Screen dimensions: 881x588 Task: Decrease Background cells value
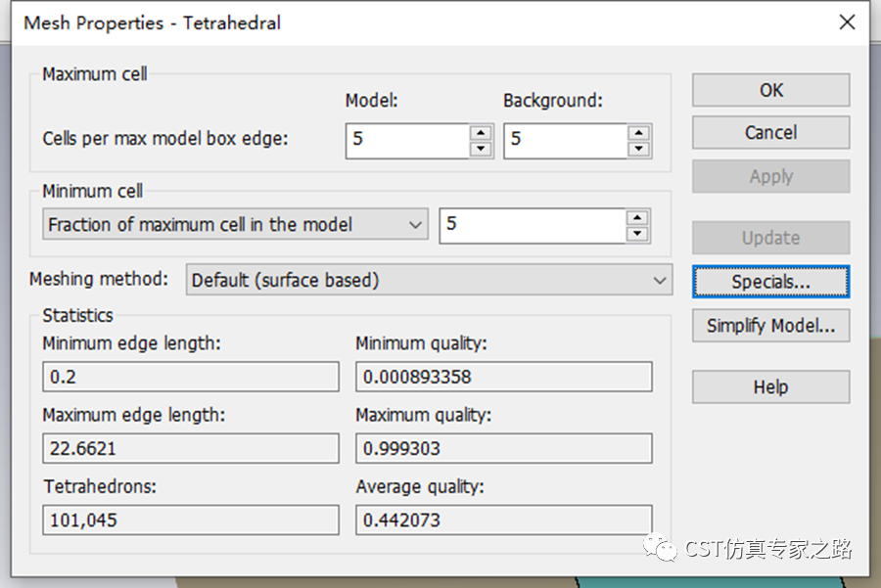pos(639,149)
